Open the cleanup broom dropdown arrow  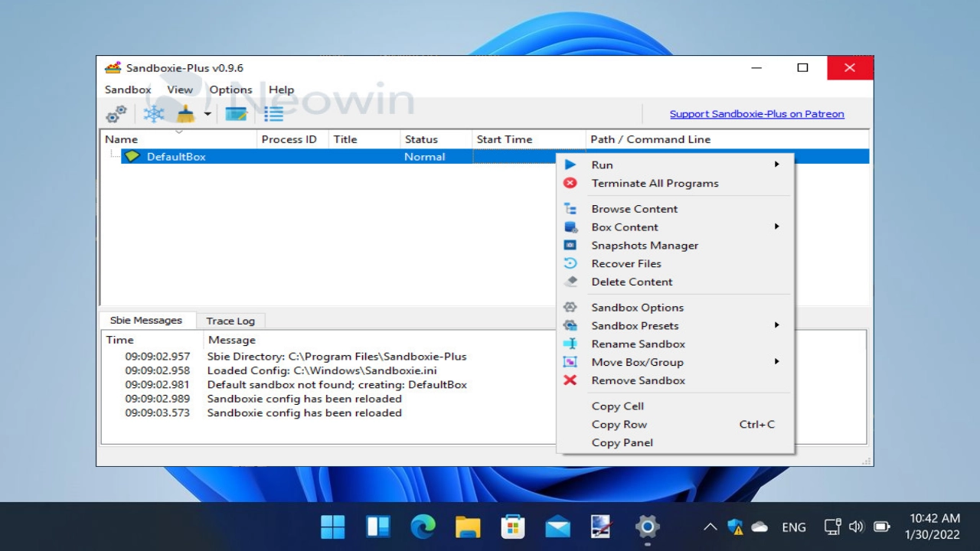(207, 114)
